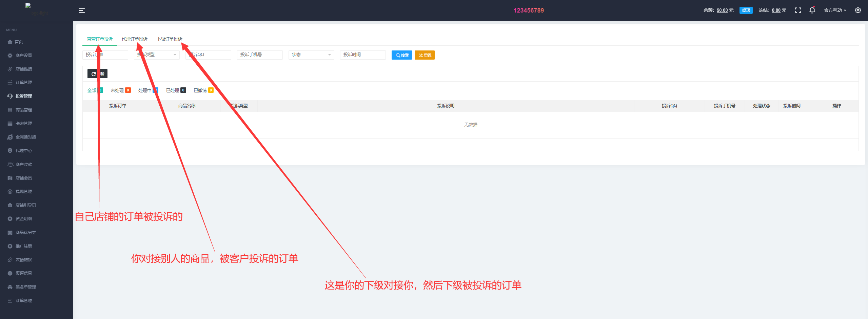Open 店铺会员 member icon in sidebar

click(x=10, y=178)
